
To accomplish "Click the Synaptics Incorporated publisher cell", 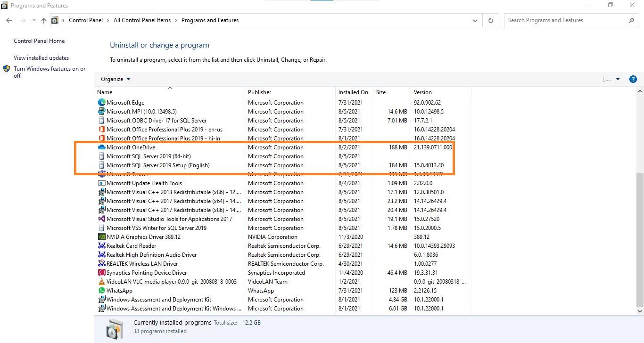I will point(276,273).
